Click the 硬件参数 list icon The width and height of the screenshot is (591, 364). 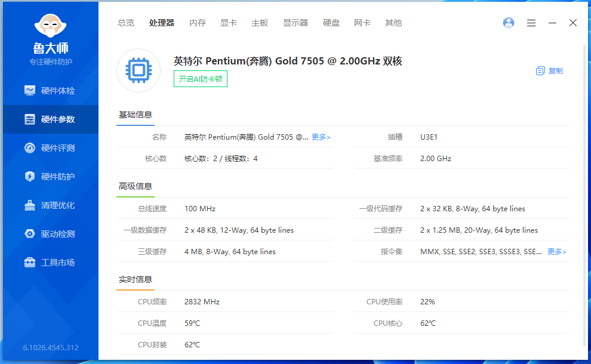30,119
